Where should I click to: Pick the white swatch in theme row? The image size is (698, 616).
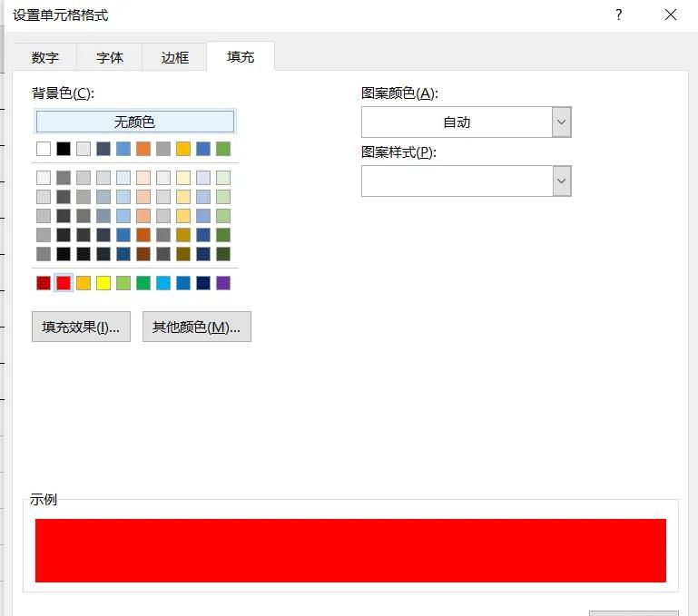tap(44, 149)
